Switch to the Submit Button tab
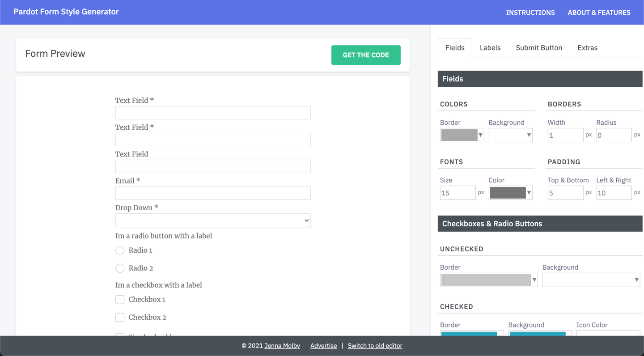644x356 pixels. (x=538, y=48)
